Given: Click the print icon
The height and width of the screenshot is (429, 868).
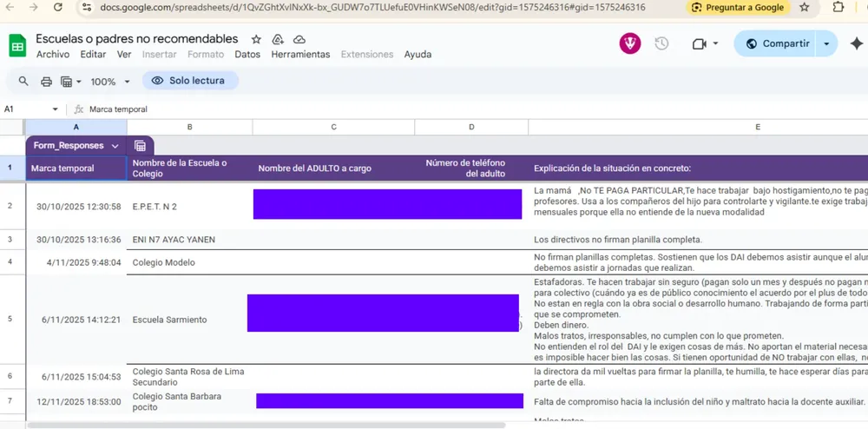Looking at the screenshot, I should coord(47,82).
